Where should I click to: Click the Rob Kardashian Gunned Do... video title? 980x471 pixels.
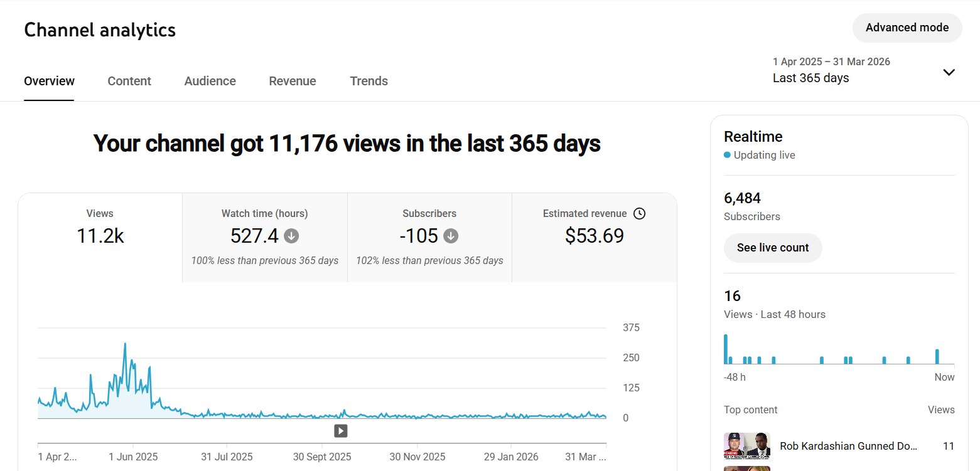pyautogui.click(x=848, y=446)
